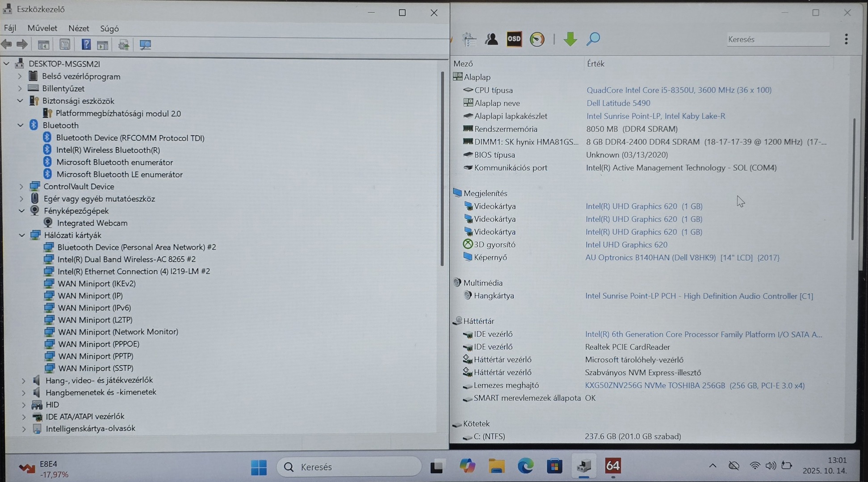
Task: Expand IDE ATA/ATAPI vezérlők node
Action: [x=24, y=417]
